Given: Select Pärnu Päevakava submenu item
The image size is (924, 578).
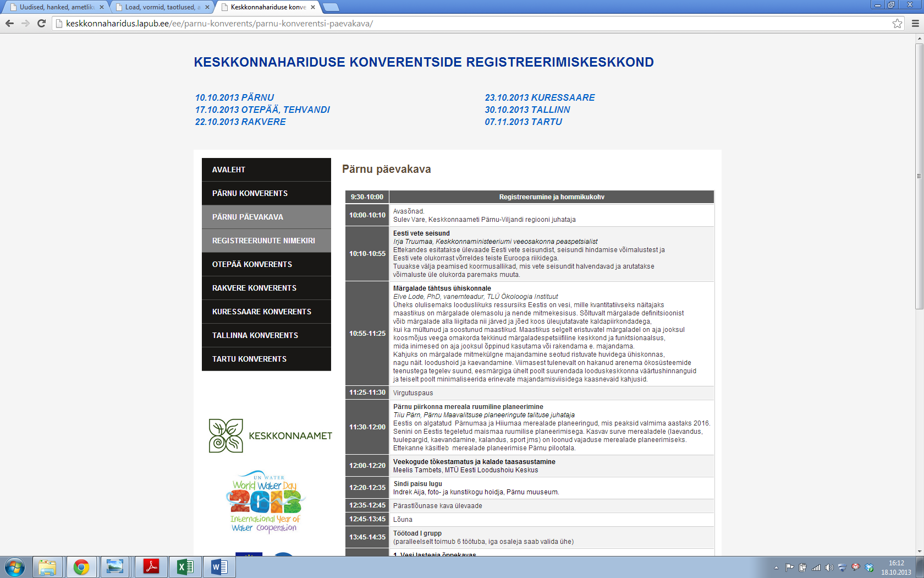Looking at the screenshot, I should pos(266,217).
